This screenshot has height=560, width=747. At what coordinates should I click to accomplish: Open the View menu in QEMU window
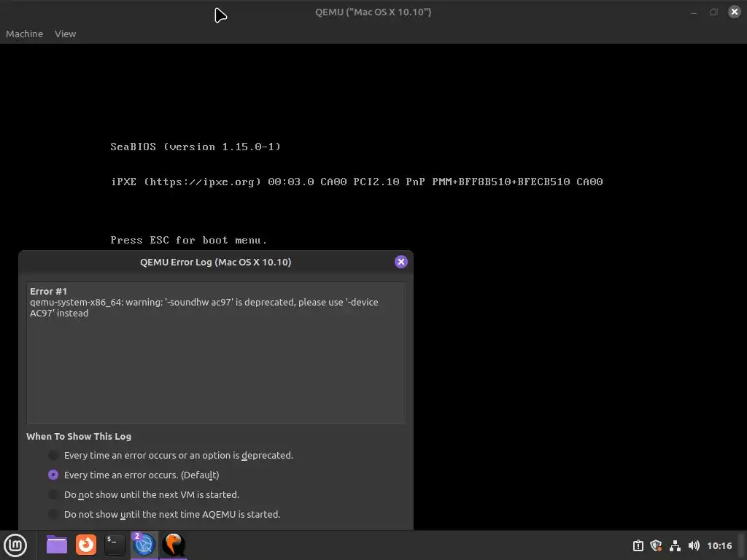[x=65, y=34]
